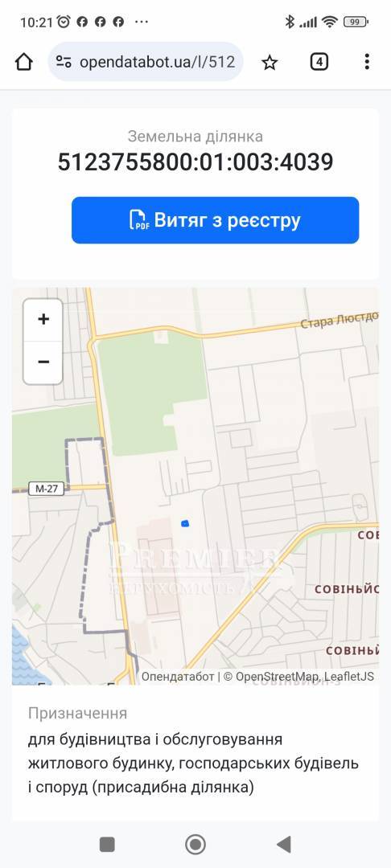Viewport: 391px width, 868px height.
Task: Tap the blue parcel marker on the map
Action: coord(186,522)
